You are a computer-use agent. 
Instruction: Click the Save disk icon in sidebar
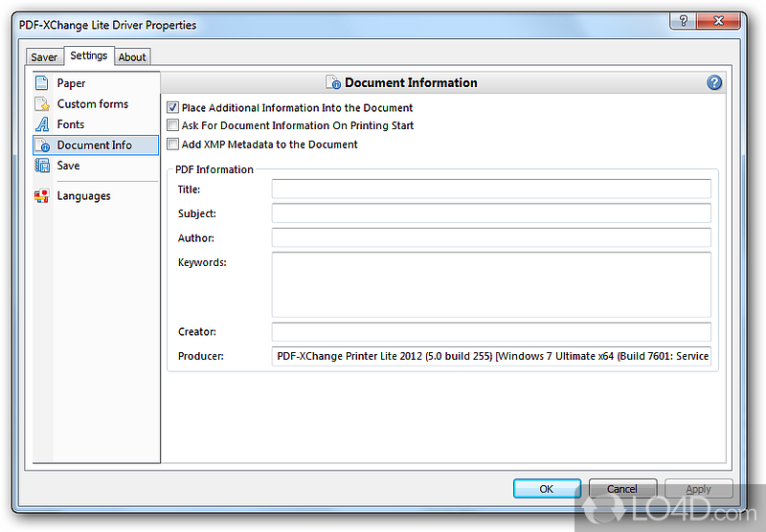[x=42, y=166]
